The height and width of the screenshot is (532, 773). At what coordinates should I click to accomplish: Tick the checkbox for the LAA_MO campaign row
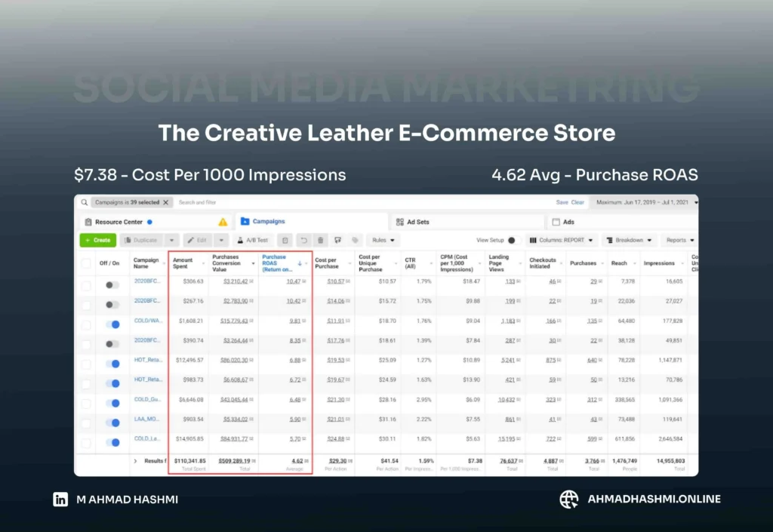[x=86, y=423]
